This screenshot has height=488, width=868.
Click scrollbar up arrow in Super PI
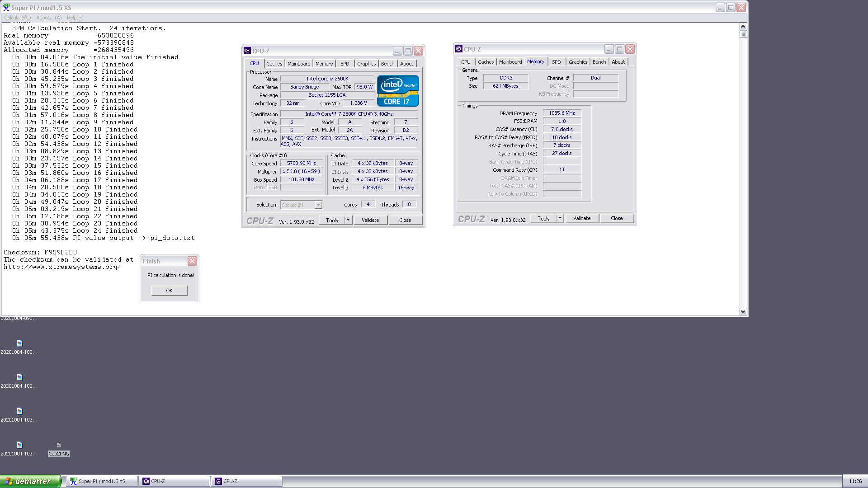pyautogui.click(x=743, y=27)
